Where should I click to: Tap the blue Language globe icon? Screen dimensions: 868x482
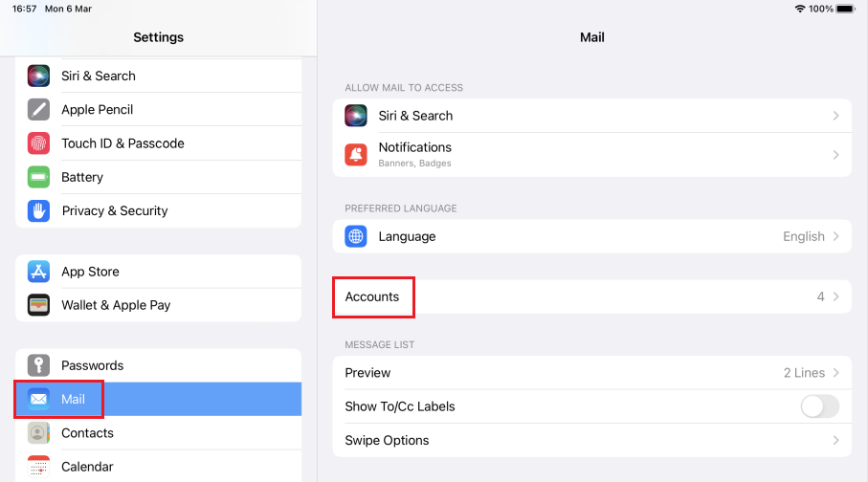pyautogui.click(x=356, y=236)
